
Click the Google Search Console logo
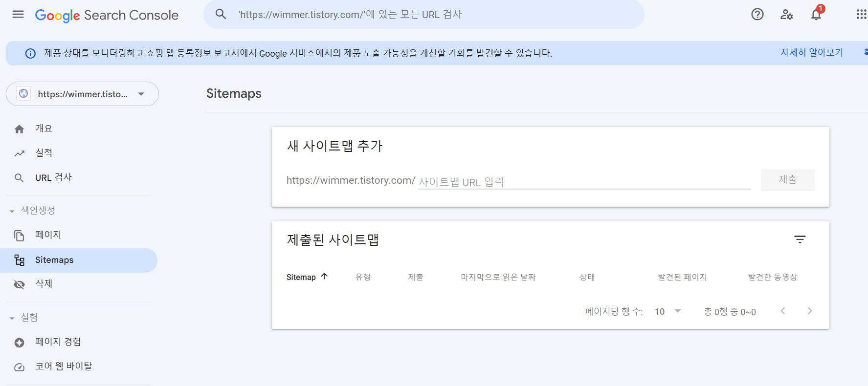pos(107,15)
